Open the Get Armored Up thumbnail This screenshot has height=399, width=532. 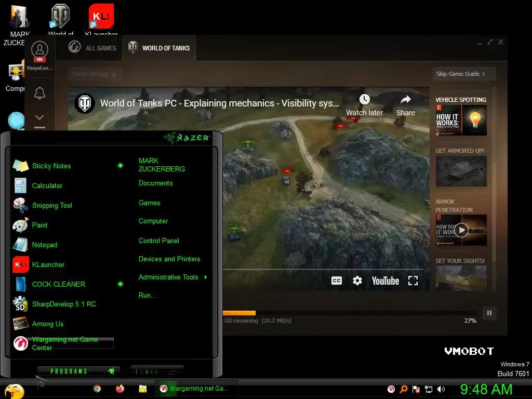point(461,171)
